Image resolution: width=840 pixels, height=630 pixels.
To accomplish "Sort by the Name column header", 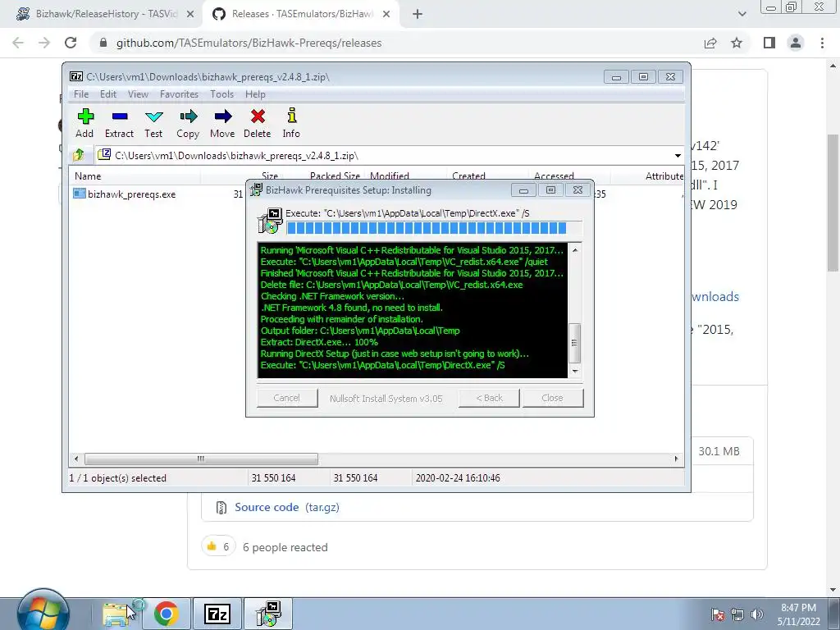I will 135,176.
